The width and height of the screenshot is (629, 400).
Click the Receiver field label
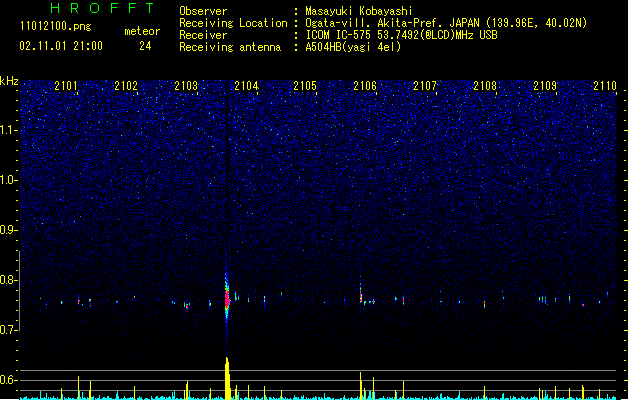(203, 35)
